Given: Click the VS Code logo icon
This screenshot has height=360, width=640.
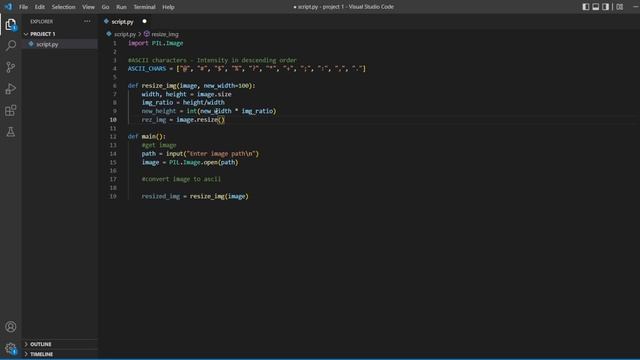Looking at the screenshot, I should (8, 7).
